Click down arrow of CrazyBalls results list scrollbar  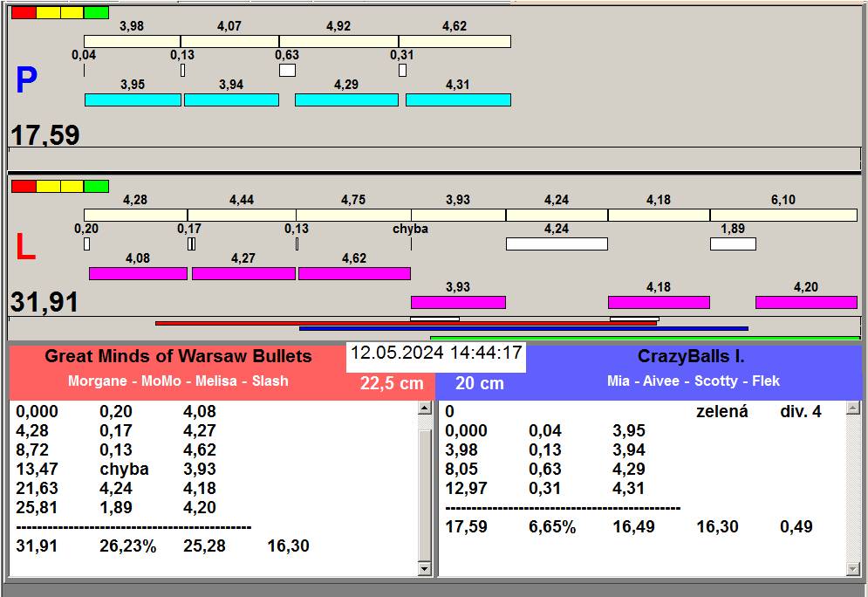coord(853,569)
